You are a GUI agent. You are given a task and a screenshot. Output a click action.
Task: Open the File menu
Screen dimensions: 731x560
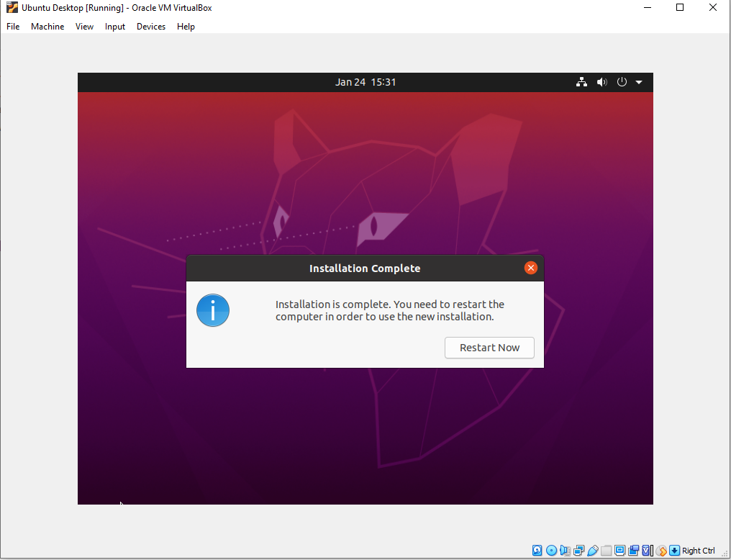point(13,27)
